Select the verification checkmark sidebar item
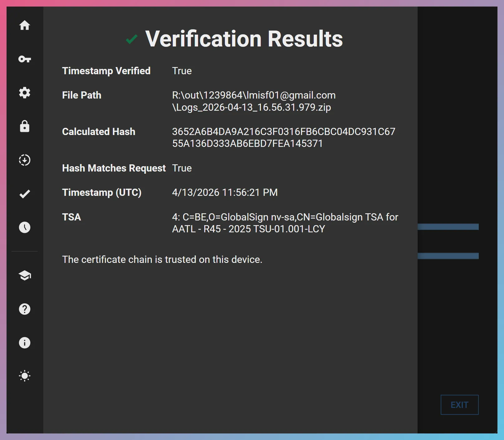 (x=25, y=194)
